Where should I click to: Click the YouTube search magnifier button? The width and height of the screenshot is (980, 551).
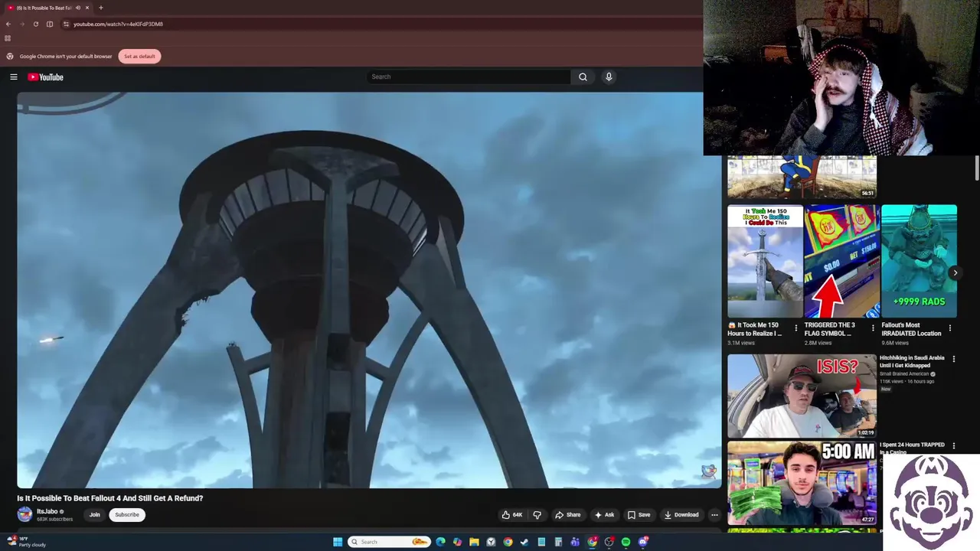click(x=583, y=77)
